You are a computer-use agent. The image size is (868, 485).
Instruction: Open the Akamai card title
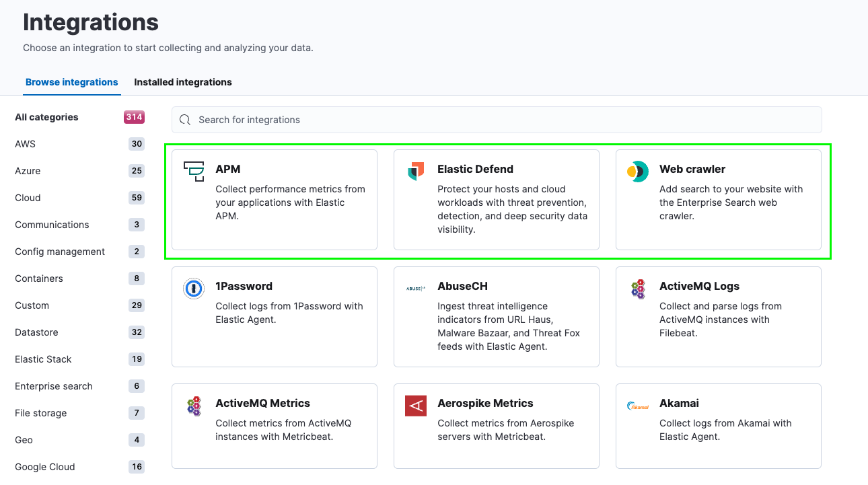pos(679,403)
